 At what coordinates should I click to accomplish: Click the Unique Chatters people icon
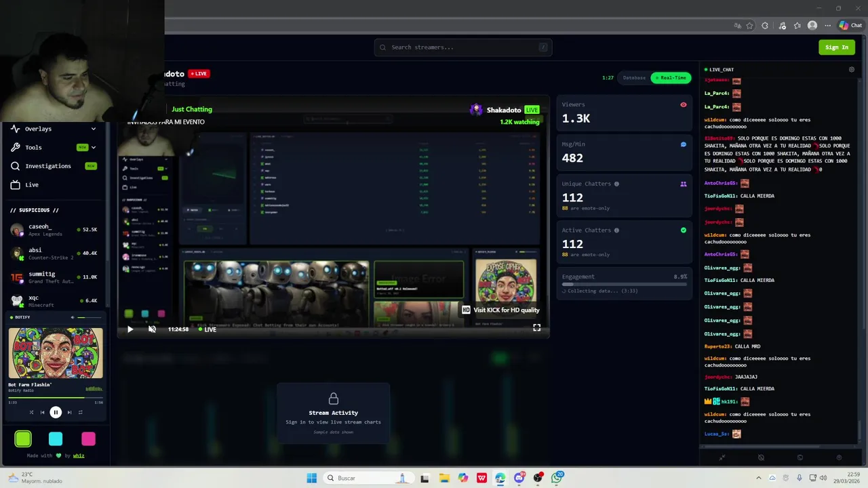(x=684, y=184)
